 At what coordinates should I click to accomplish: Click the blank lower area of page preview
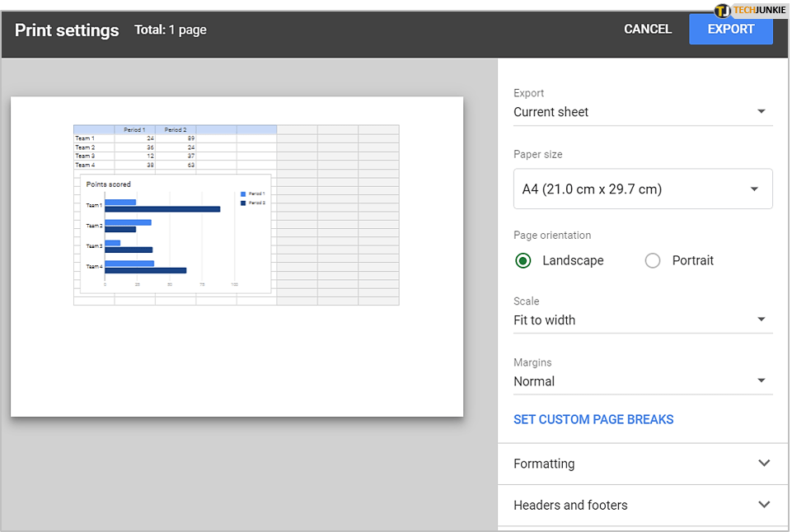point(237,362)
